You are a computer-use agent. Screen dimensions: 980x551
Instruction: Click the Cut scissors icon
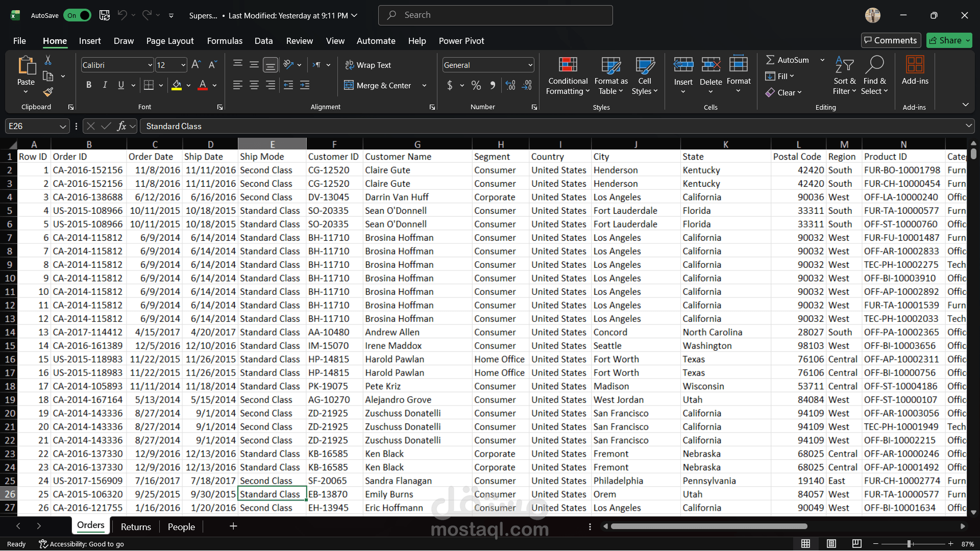(48, 60)
